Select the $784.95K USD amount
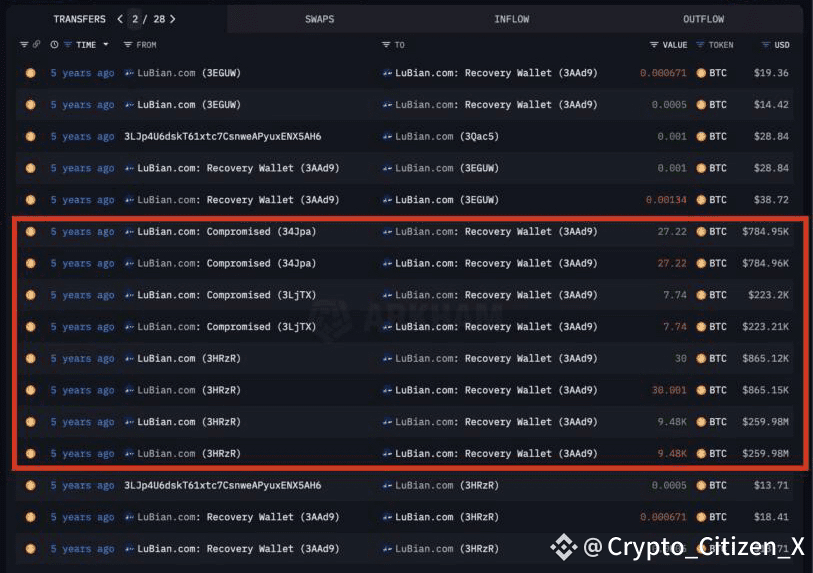813x573 pixels. click(x=765, y=231)
